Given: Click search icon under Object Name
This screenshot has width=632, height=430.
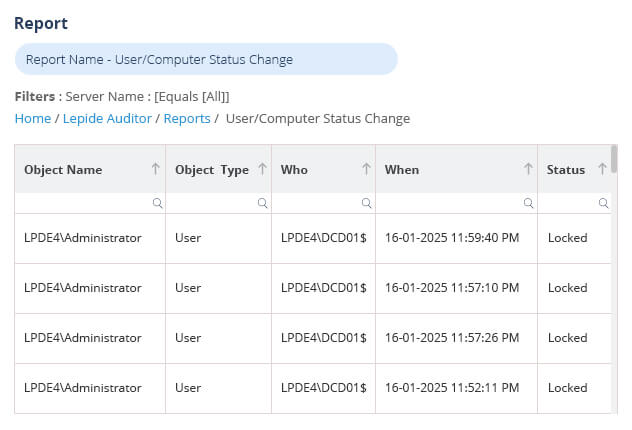Looking at the screenshot, I should 158,203.
